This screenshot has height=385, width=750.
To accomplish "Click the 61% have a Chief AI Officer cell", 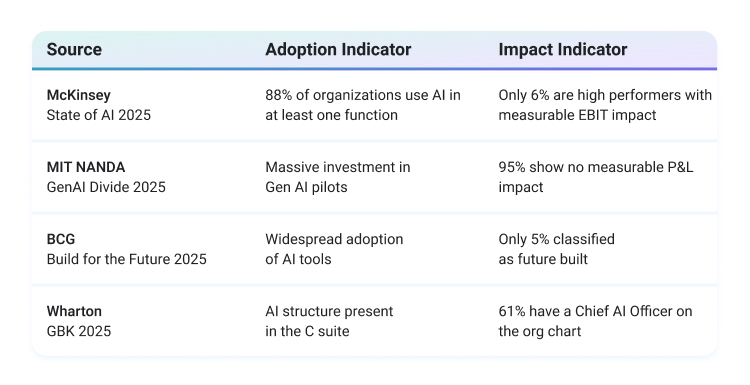I will click(595, 321).
